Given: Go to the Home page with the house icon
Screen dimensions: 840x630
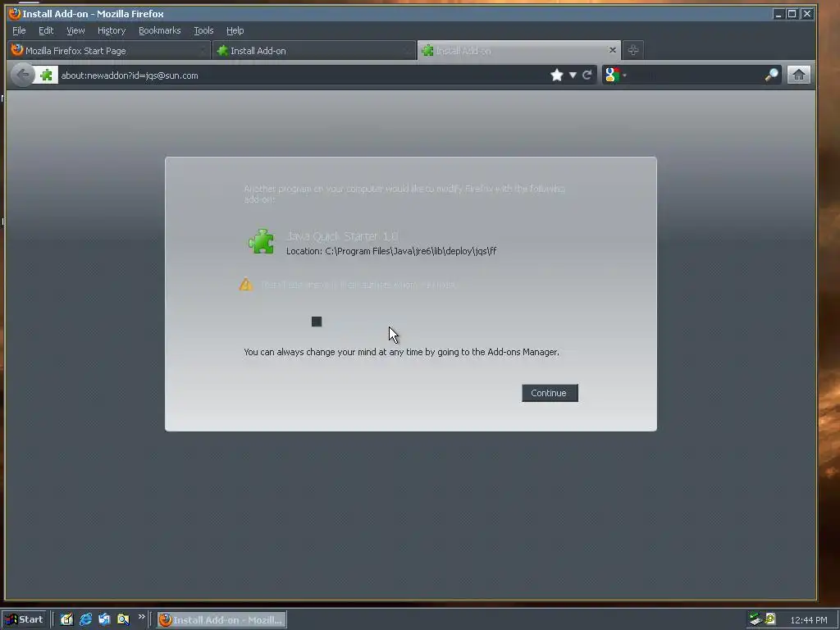Looking at the screenshot, I should 798,75.
